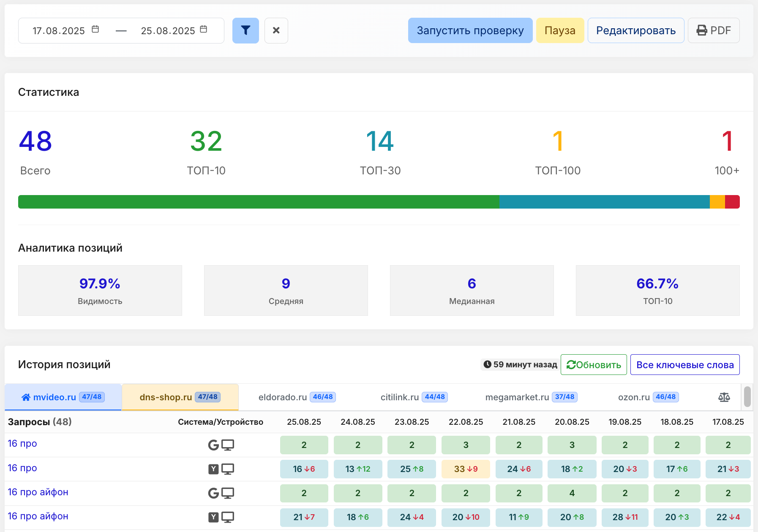The width and height of the screenshot is (758, 532).
Task: Open the competitor comparison scales icon
Action: pos(724,397)
